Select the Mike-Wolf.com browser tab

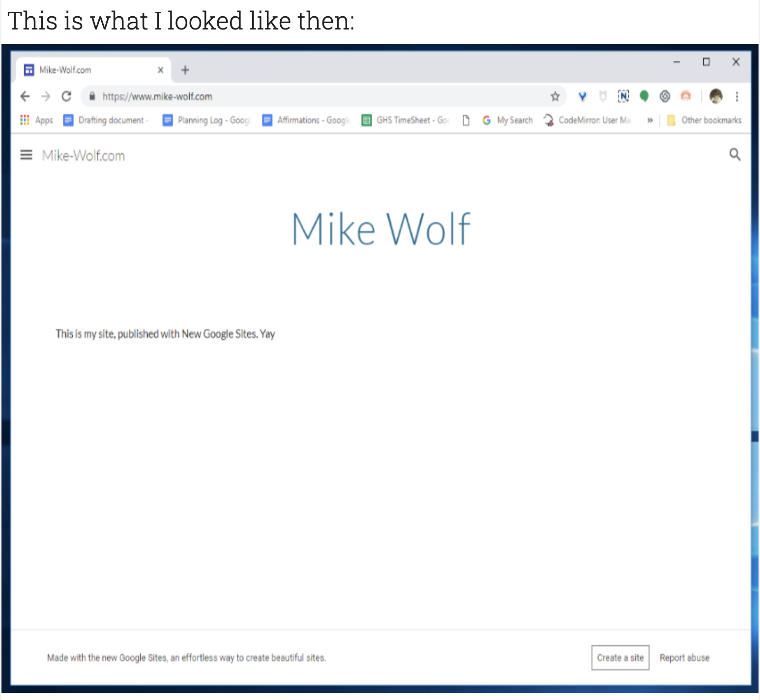click(x=88, y=69)
